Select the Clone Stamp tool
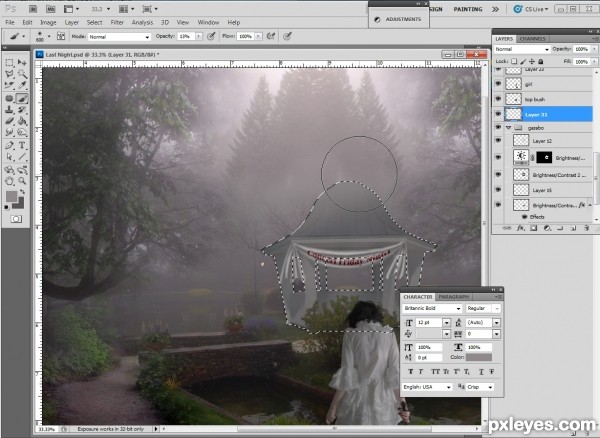The width and height of the screenshot is (600, 438). (x=10, y=110)
